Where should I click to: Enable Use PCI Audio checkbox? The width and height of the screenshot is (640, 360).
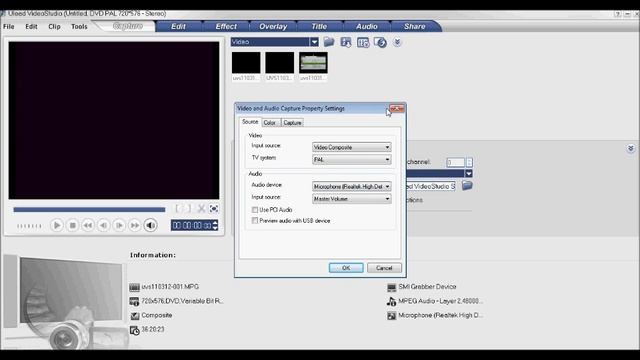(x=255, y=210)
